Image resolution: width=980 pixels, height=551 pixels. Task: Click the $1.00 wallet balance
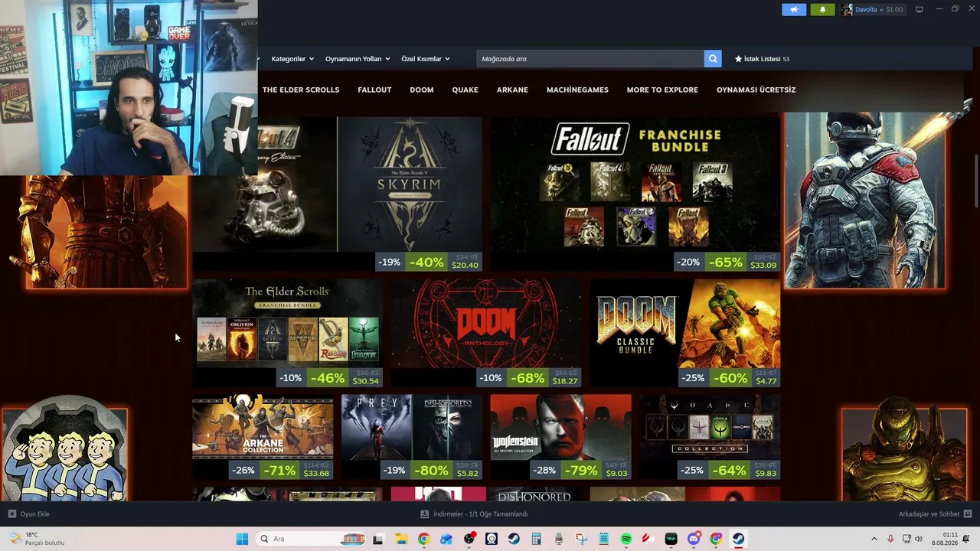click(894, 10)
